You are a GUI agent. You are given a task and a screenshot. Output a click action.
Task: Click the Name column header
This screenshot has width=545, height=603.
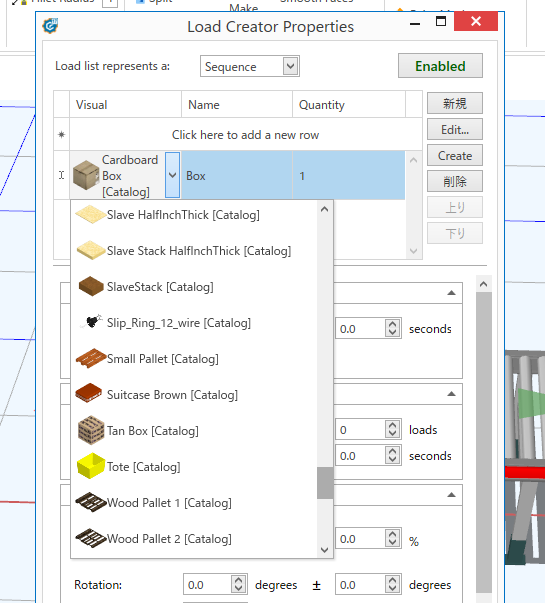tap(237, 105)
